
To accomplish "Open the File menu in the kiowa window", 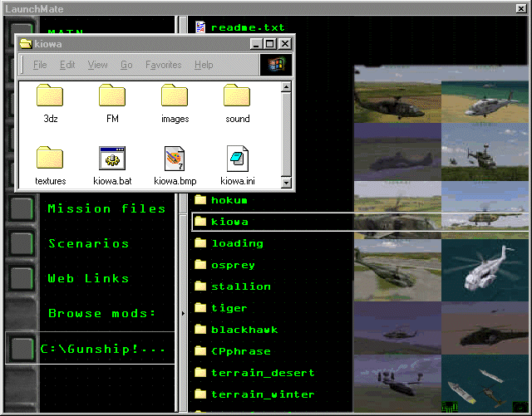I will pos(40,65).
